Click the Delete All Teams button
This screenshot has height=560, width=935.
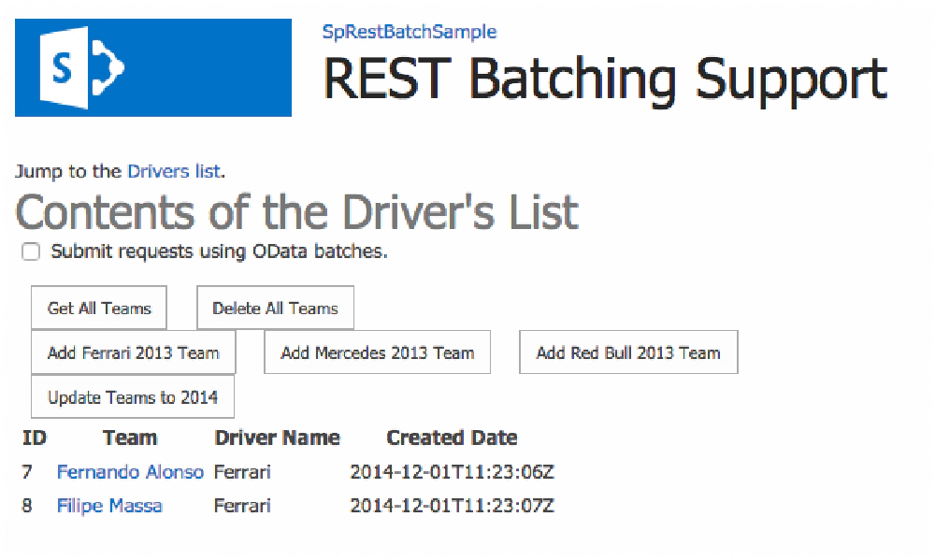275,307
